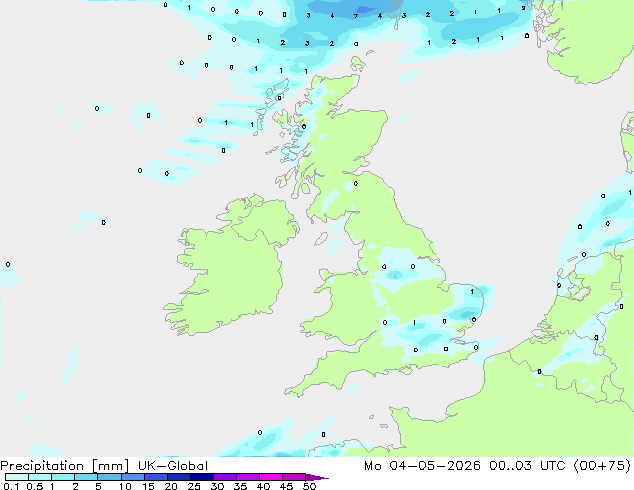
Task: Click the legend label "15"
Action: 148,486
